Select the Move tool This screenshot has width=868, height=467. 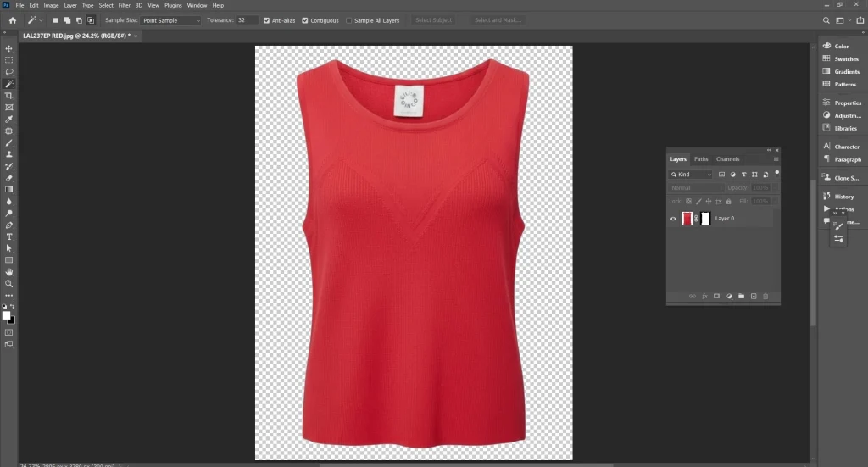point(9,49)
